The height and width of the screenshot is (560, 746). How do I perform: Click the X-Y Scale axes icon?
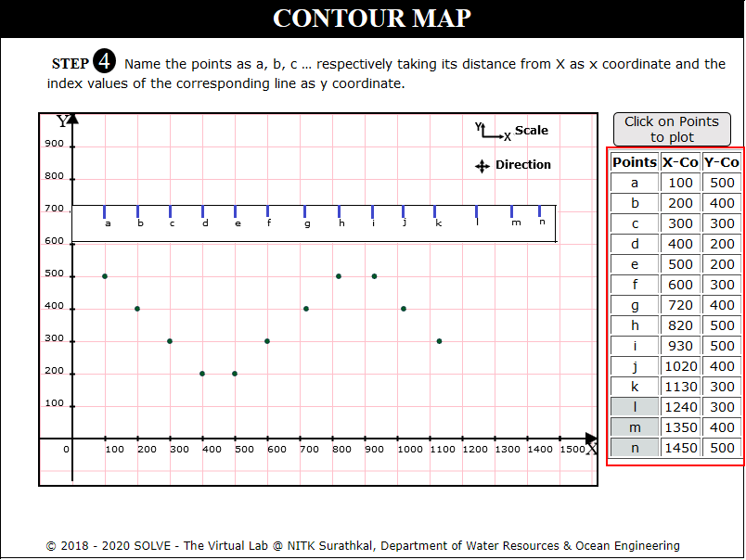point(493,132)
